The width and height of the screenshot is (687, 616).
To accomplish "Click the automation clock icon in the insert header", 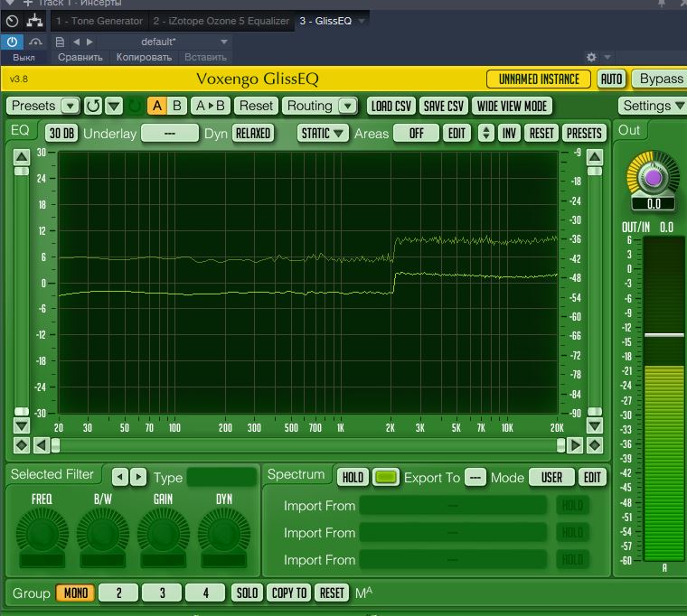I will [13, 21].
